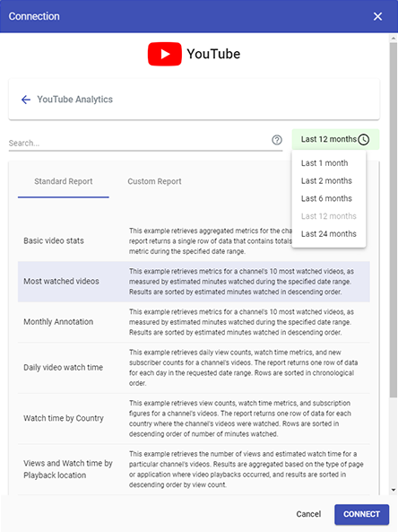Switch to the Standard Report tab

(x=64, y=181)
